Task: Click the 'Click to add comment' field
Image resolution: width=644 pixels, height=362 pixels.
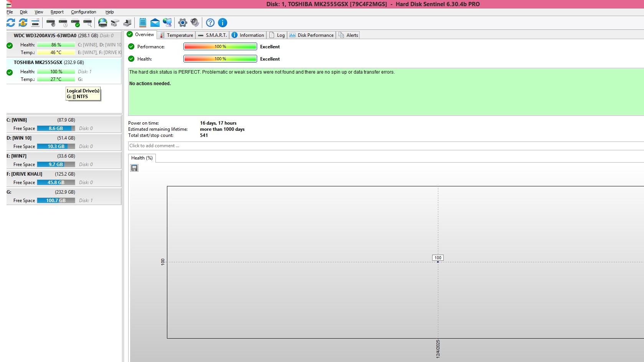Action: [384, 146]
